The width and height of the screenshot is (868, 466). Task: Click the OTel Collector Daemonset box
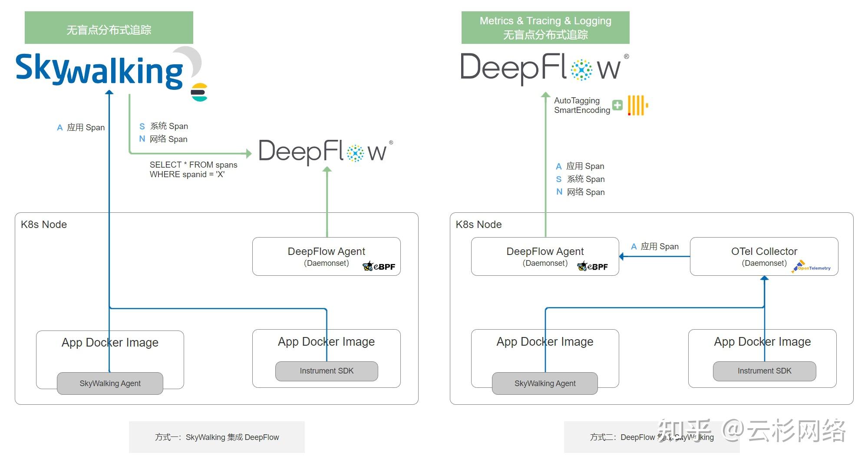coord(763,256)
